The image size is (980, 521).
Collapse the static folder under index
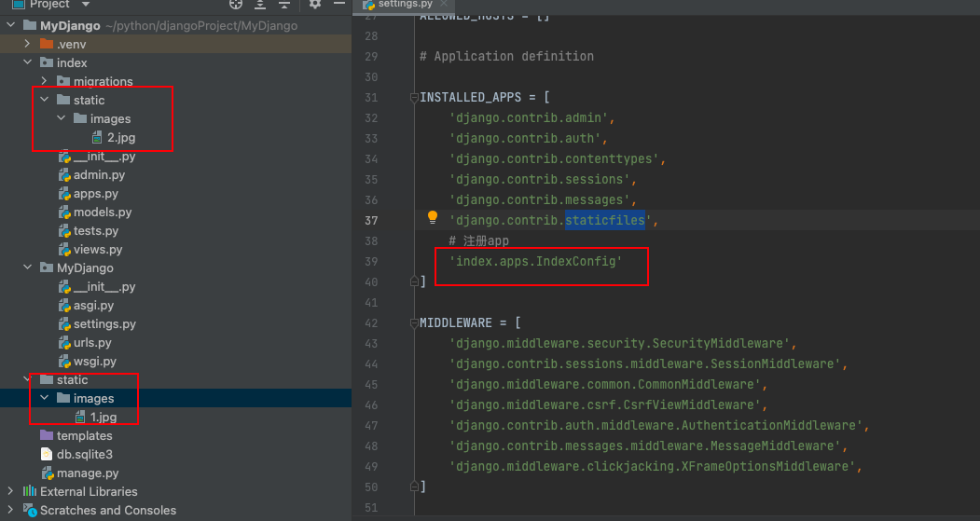(45, 100)
